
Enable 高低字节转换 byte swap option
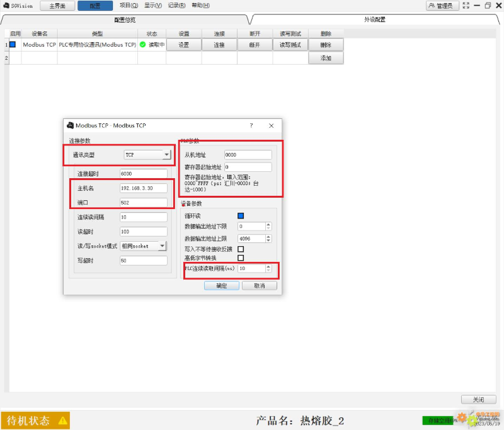point(240,257)
